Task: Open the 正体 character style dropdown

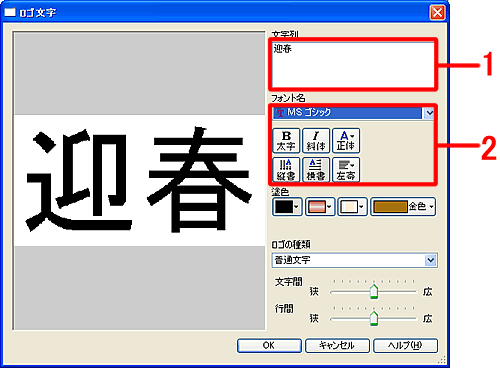Action: point(346,141)
